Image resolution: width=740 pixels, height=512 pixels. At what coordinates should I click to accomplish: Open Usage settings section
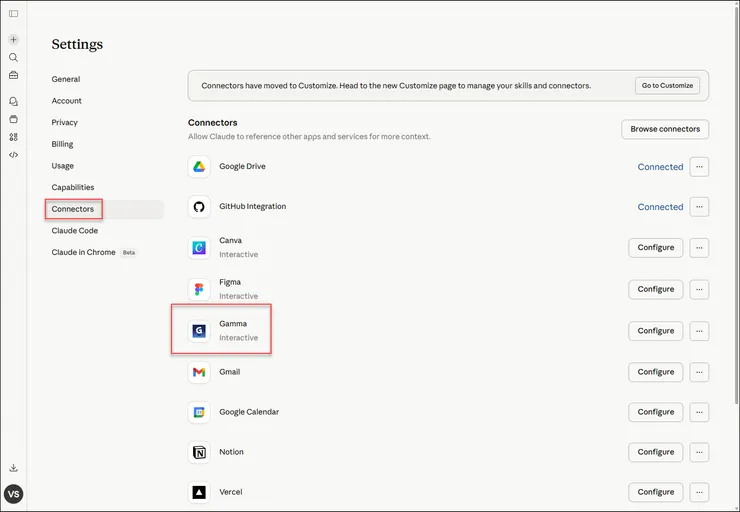click(63, 166)
